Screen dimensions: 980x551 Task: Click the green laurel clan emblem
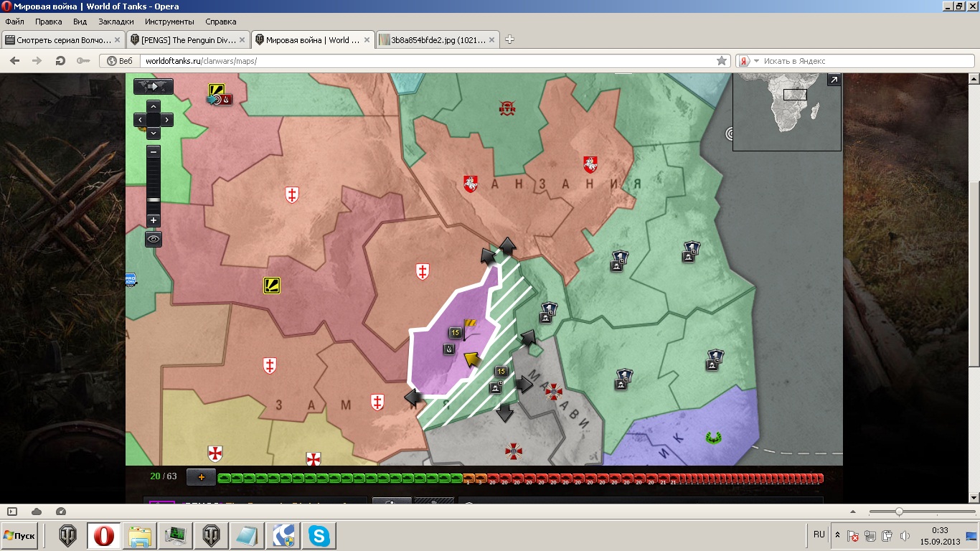712,436
